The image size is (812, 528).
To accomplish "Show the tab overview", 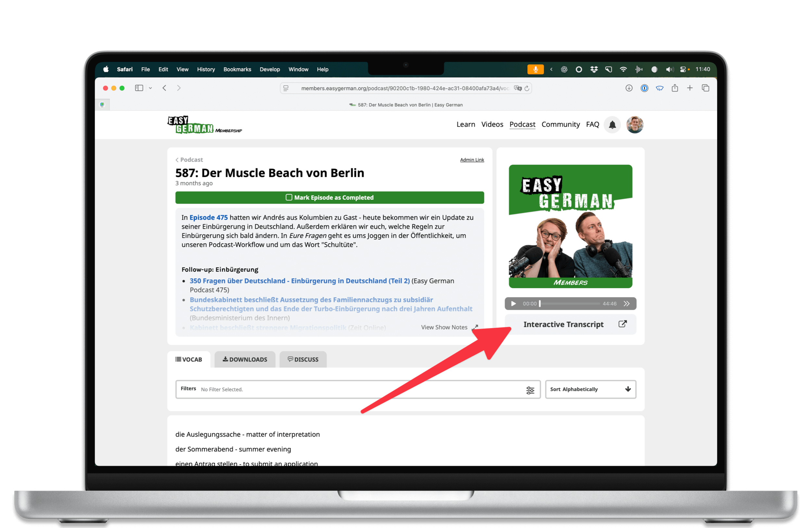I will click(x=705, y=88).
